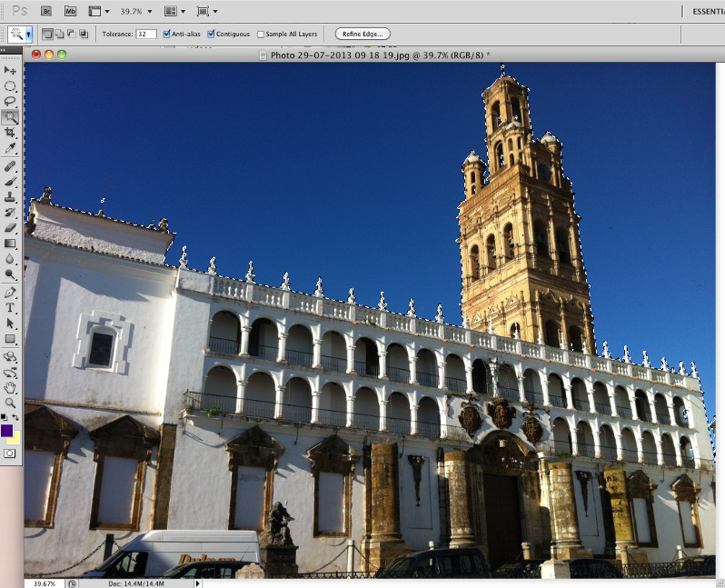Click the Refine Edge button
This screenshot has width=725, height=588.
363,34
